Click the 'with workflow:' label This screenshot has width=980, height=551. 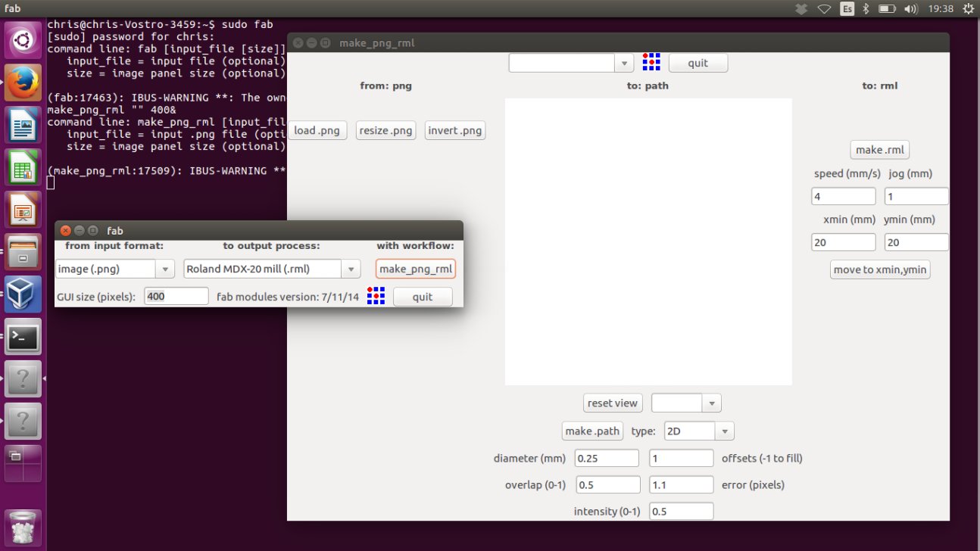[415, 246]
